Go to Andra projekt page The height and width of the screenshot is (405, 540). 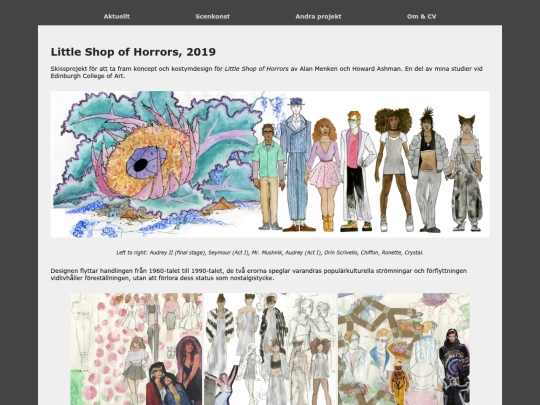coord(318,17)
